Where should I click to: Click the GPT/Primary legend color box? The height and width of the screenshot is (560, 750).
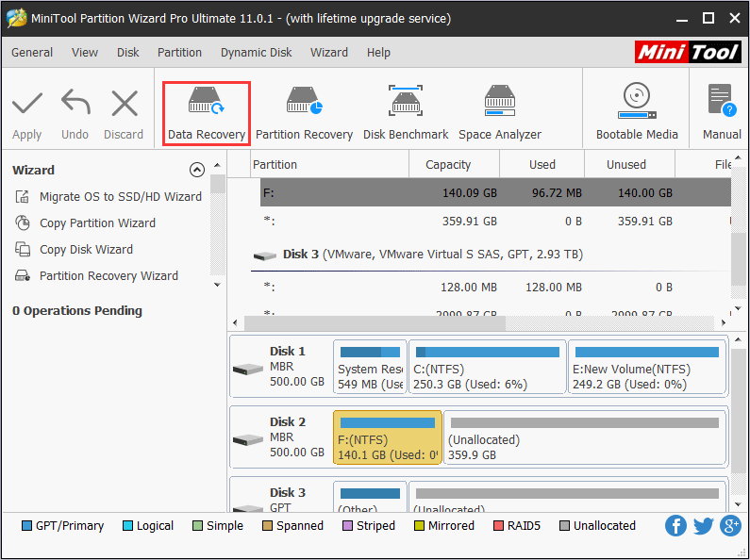(26, 526)
